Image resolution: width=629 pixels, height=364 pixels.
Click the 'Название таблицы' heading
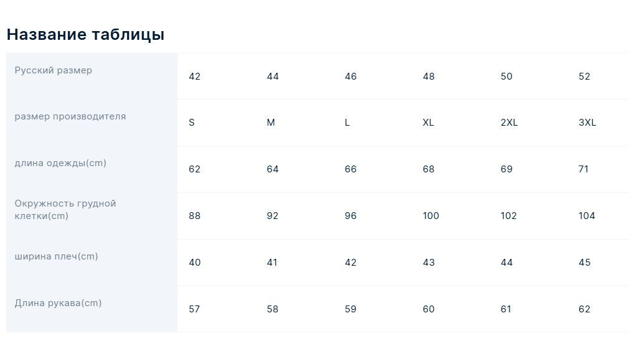(x=85, y=34)
